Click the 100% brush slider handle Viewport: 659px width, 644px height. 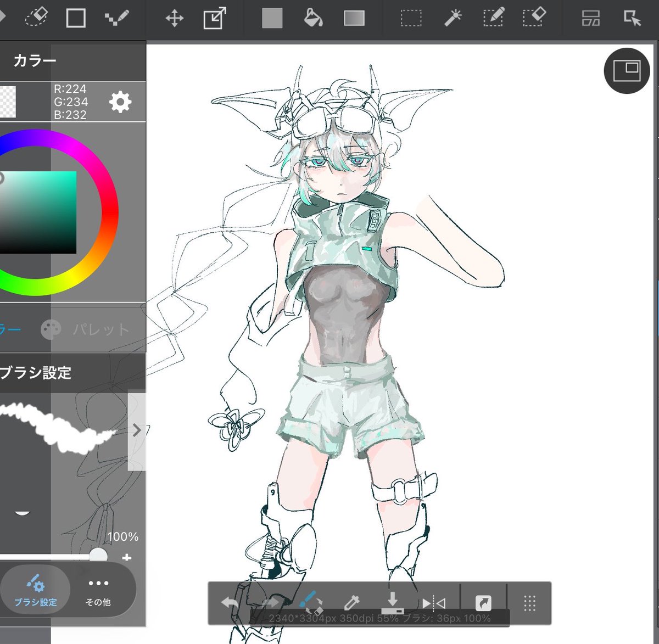98,555
